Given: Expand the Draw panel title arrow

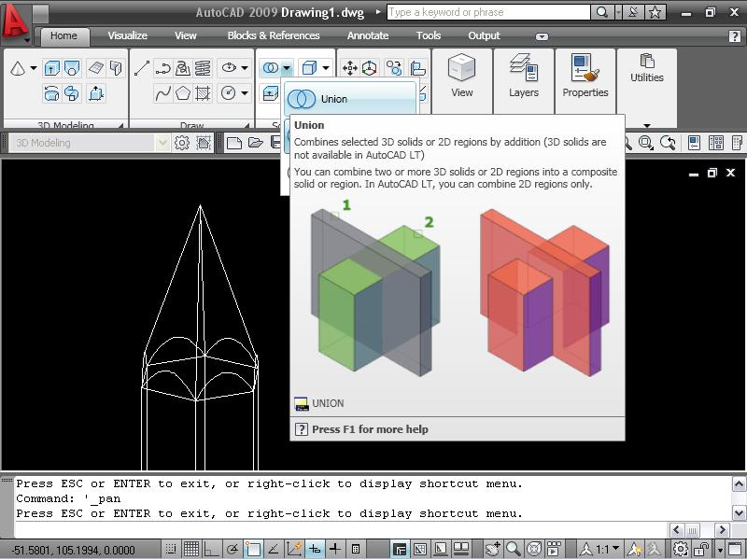Looking at the screenshot, I should [x=247, y=126].
